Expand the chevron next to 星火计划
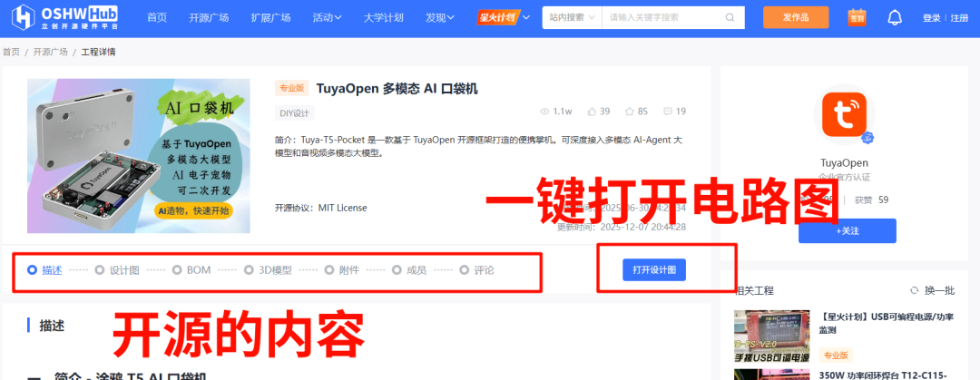Screen dimensions: 980x380 (x=526, y=17)
